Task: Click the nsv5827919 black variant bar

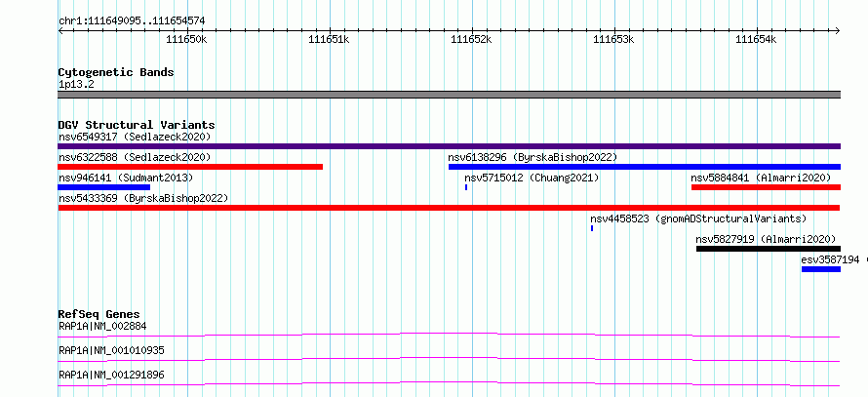Action: coord(769,249)
